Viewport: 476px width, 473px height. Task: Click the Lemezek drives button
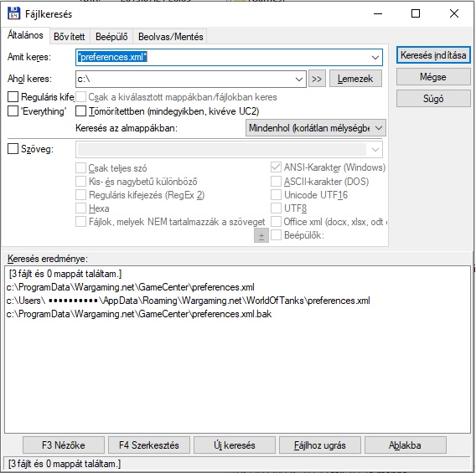click(x=355, y=79)
